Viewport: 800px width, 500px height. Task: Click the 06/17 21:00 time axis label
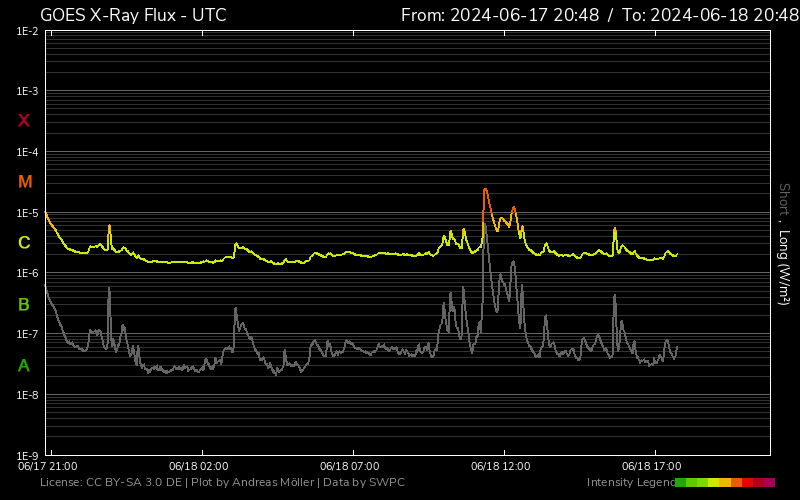48,466
